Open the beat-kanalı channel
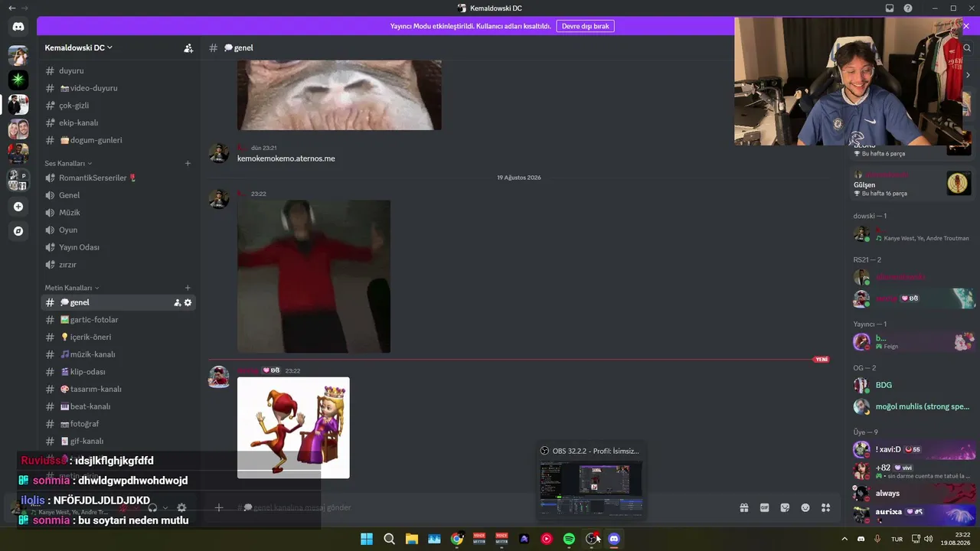This screenshot has height=551, width=980. [119, 406]
